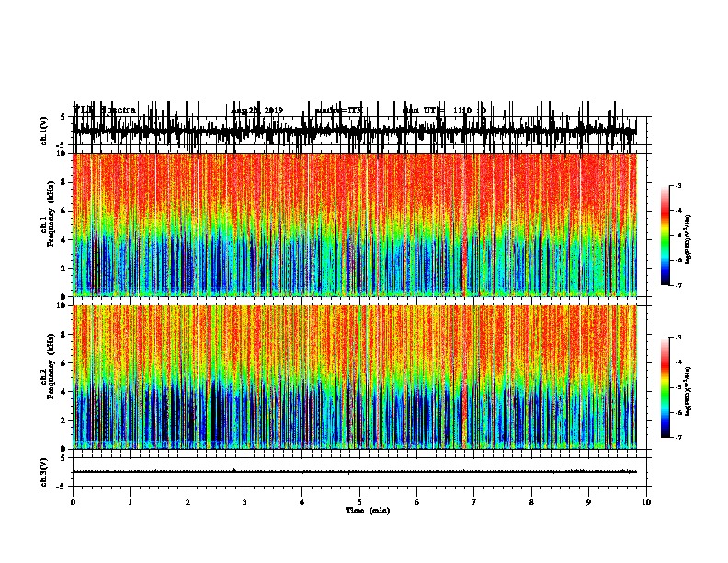The image size is (728, 563).
Task: Click the '5' tick on ch.1(V) axis
Action: (63, 117)
